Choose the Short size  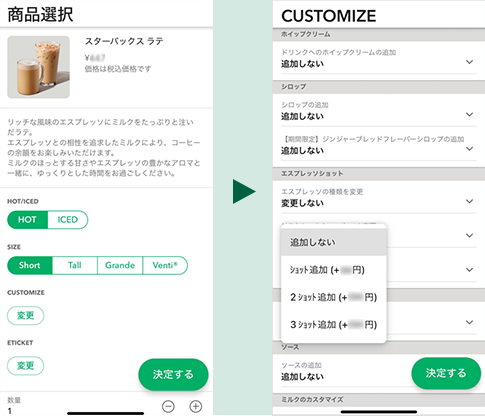point(30,265)
